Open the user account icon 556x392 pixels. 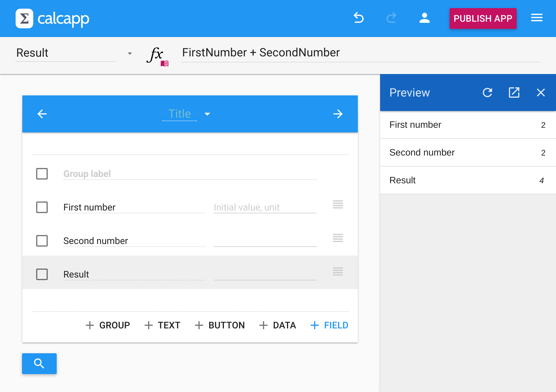(424, 18)
